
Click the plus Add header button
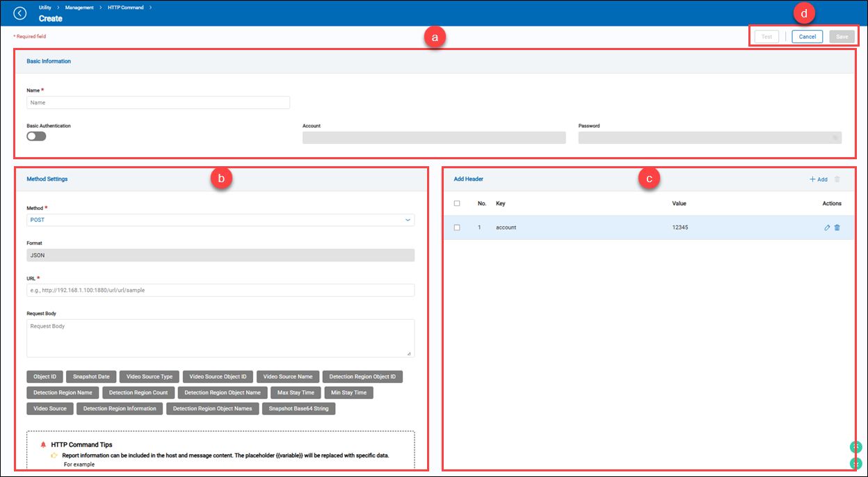pos(819,179)
